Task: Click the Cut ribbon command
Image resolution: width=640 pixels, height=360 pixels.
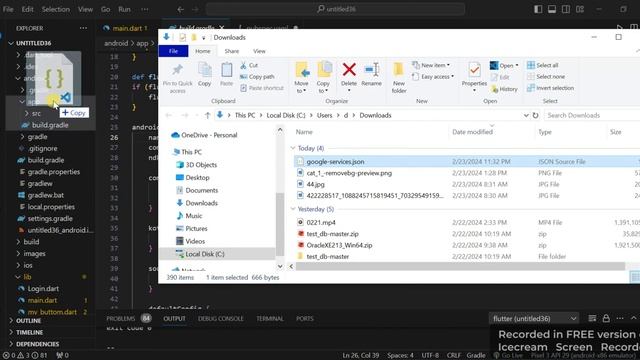Action: coord(249,65)
